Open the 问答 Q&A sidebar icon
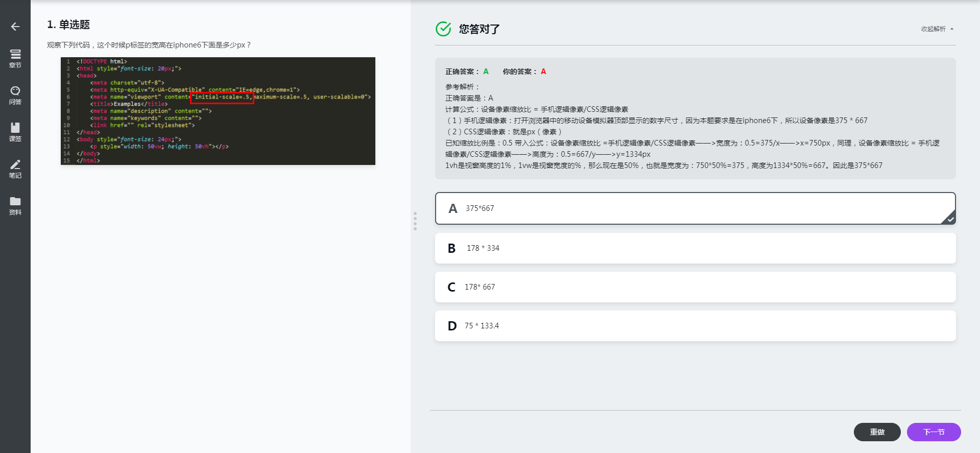 [x=15, y=96]
